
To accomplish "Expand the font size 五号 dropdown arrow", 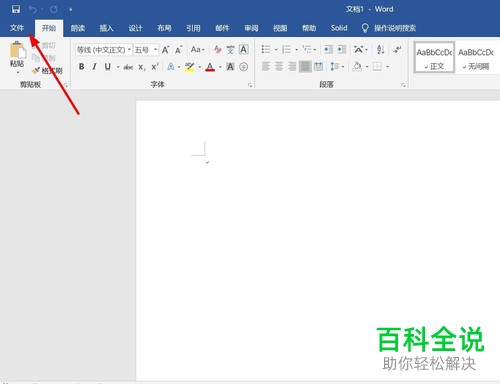I will [x=155, y=50].
